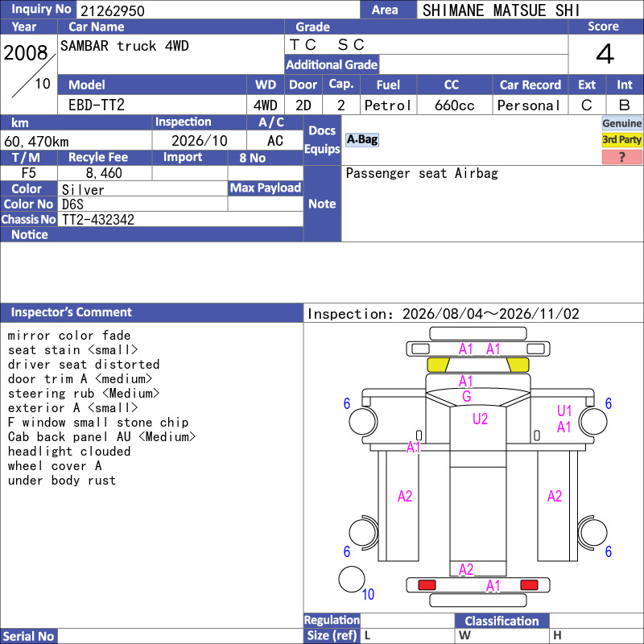Click the recycle fee 8,460
The width and height of the screenshot is (644, 644).
(104, 173)
